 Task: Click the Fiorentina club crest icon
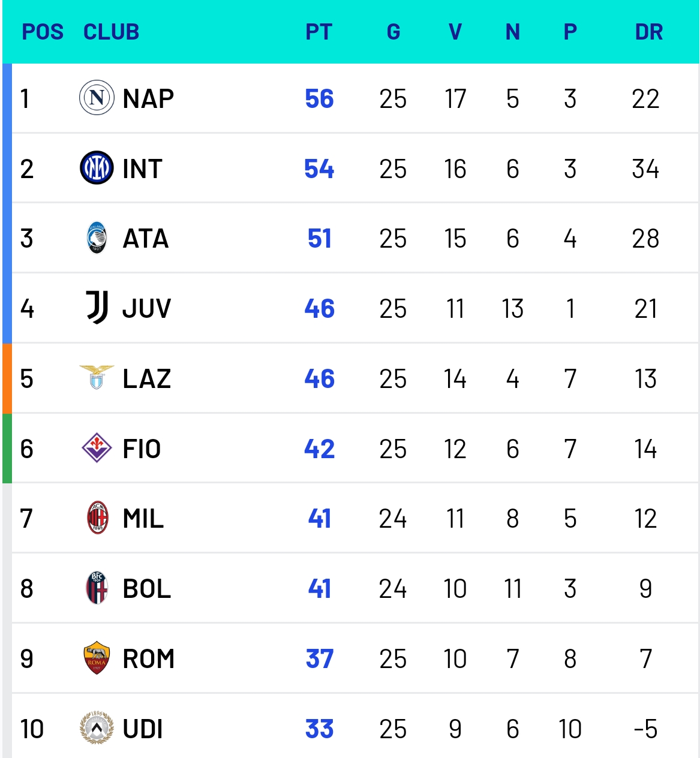(x=97, y=448)
